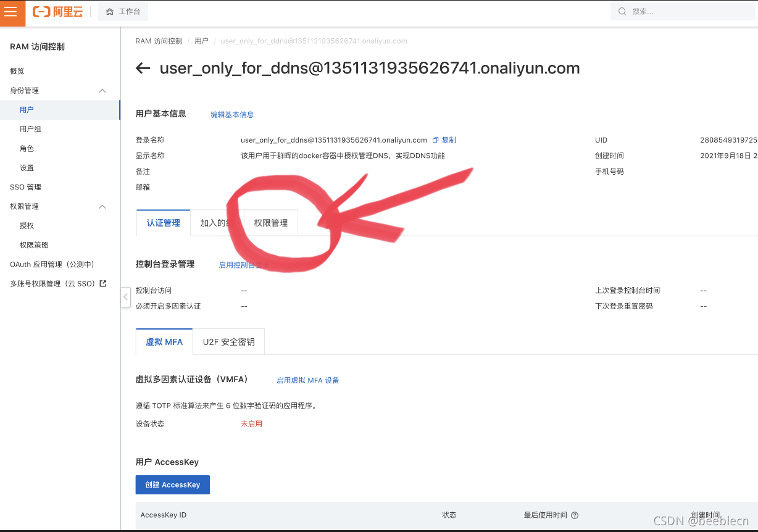Open the 工作台 workbench home
The height and width of the screenshot is (532, 758).
(123, 12)
